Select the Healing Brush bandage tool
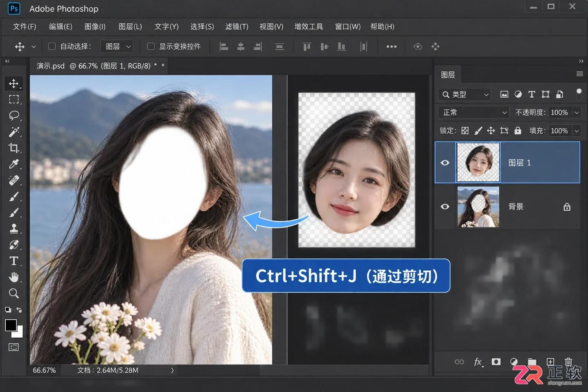The width and height of the screenshot is (588, 392). [14, 180]
